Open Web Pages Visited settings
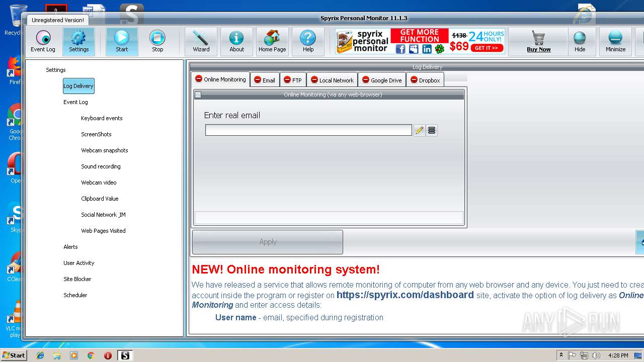This screenshot has height=362, width=644. [x=103, y=231]
